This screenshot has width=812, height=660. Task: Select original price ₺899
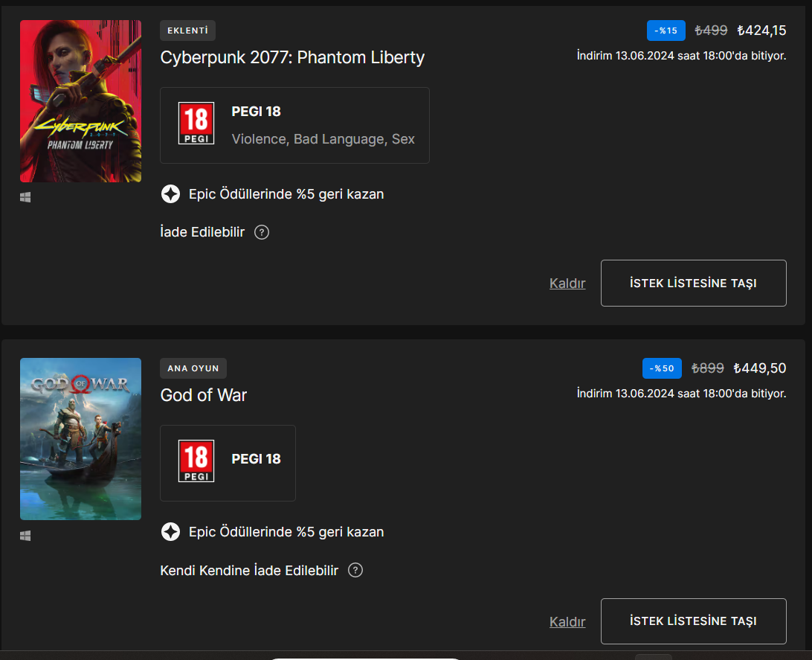point(707,368)
